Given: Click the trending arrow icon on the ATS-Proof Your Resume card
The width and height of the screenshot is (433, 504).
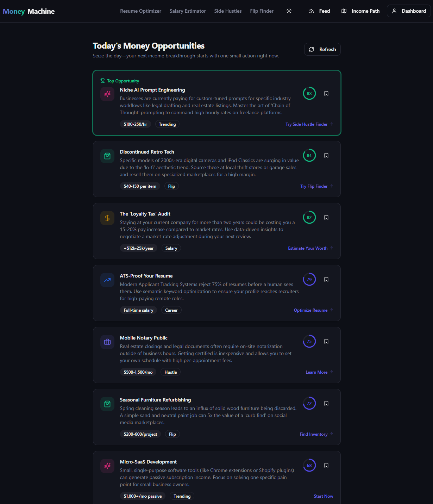Looking at the screenshot, I should [x=107, y=280].
